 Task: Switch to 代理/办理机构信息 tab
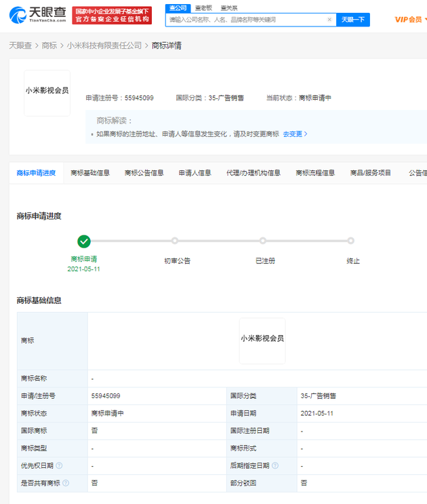click(x=253, y=173)
